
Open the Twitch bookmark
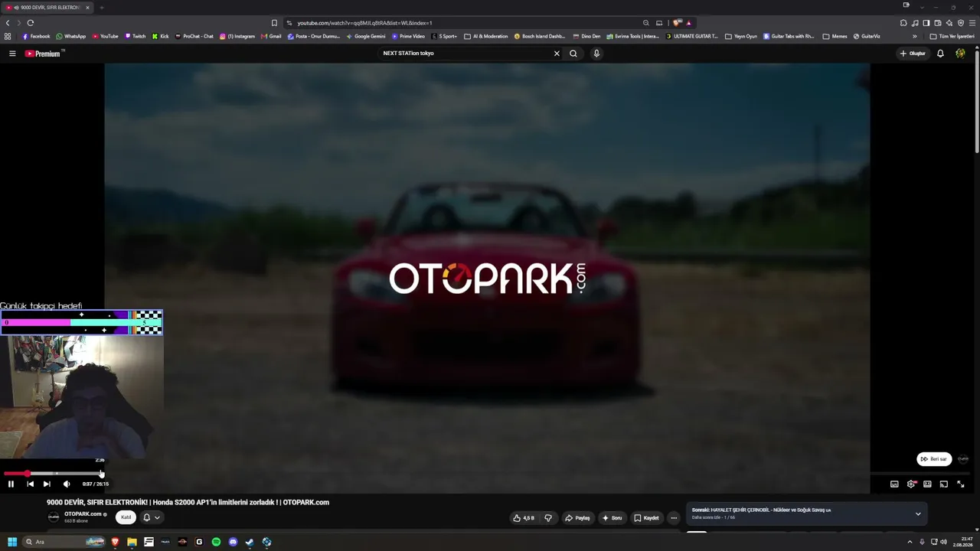click(135, 36)
